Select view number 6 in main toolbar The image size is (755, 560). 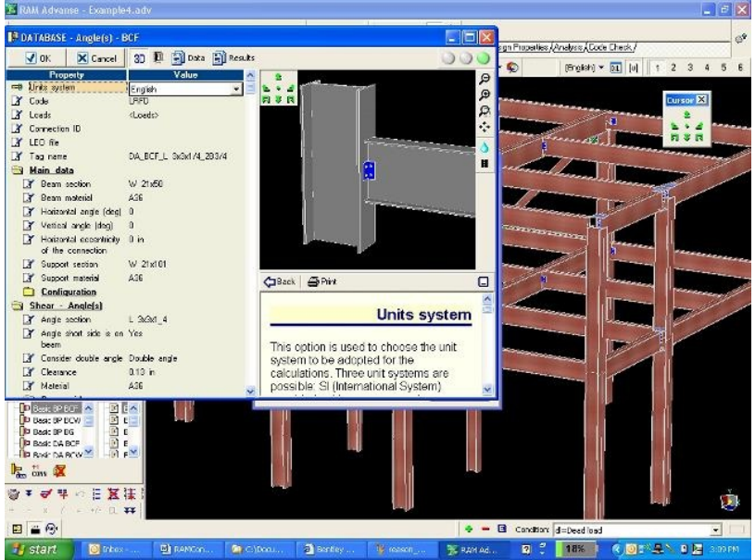(740, 68)
